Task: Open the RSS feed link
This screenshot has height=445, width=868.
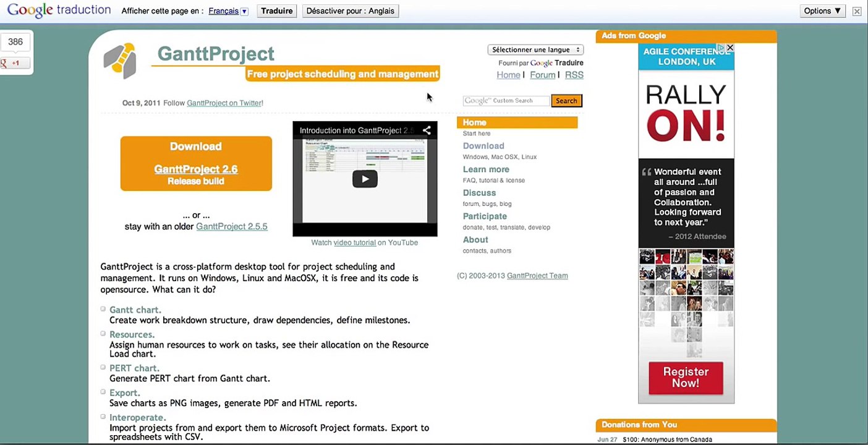Action: tap(574, 75)
